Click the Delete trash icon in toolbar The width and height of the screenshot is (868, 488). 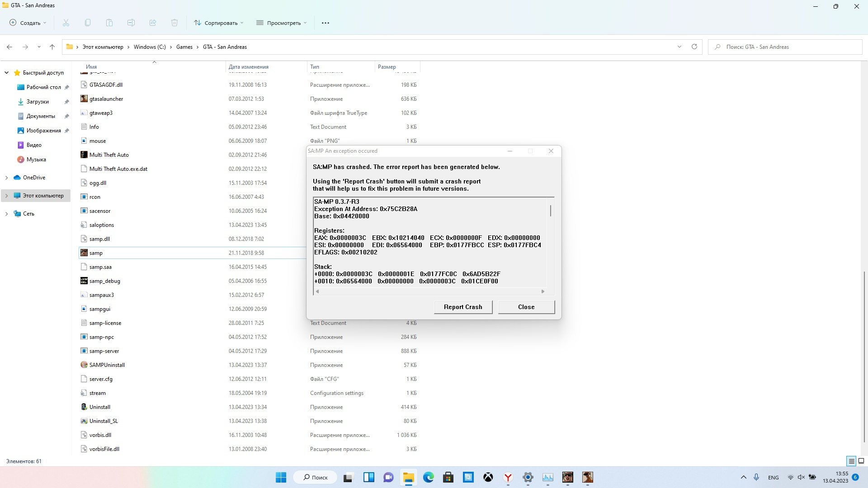175,23
